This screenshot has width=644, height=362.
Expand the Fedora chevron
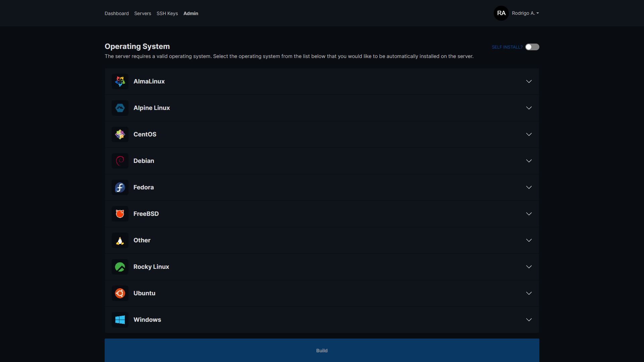(x=529, y=187)
